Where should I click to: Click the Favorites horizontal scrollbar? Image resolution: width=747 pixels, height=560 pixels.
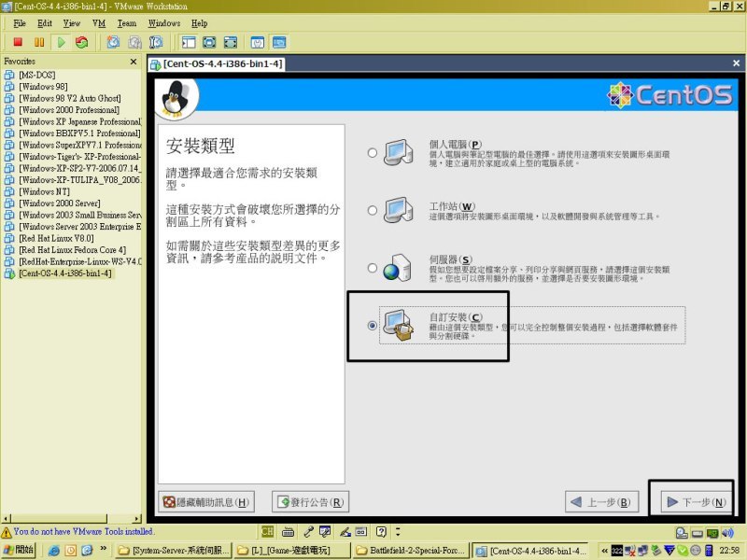pyautogui.click(x=72, y=518)
